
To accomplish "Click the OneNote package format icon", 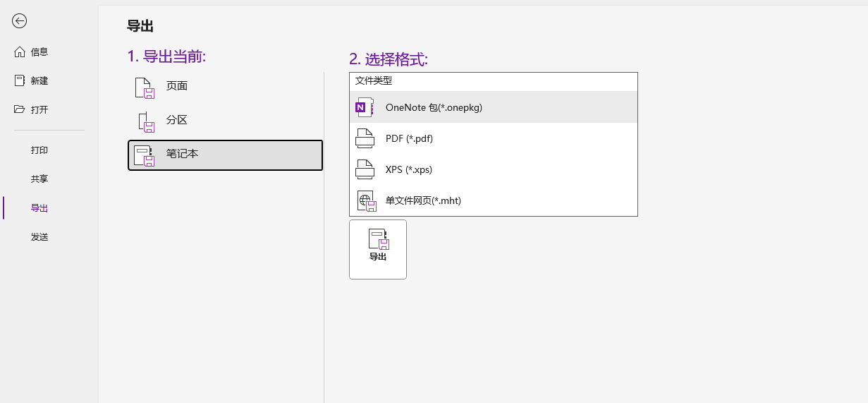I will pyautogui.click(x=365, y=107).
